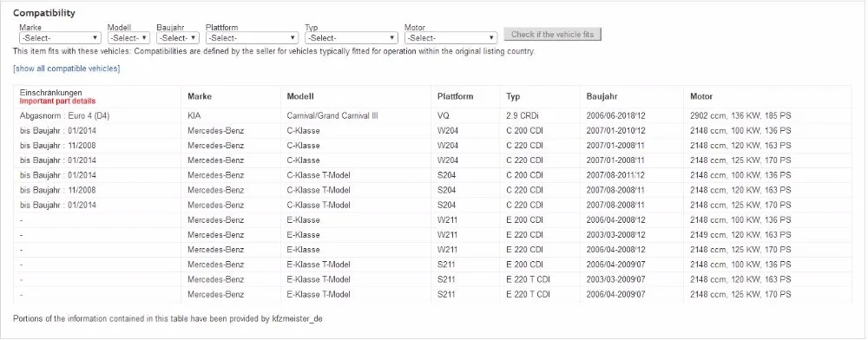
Task: Click 'C-Klasse T-Model' in the C 200 CDI row
Action: point(319,175)
